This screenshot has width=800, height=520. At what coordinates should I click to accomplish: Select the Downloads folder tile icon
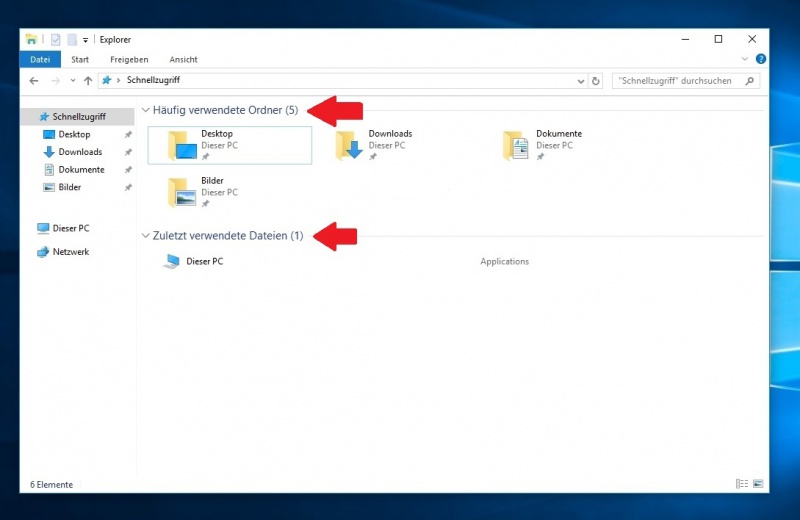point(349,145)
